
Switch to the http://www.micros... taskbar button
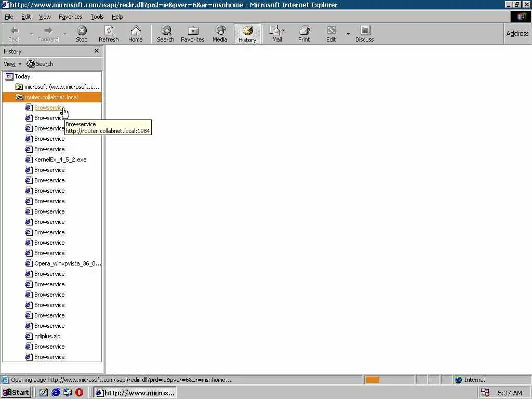pos(135,393)
